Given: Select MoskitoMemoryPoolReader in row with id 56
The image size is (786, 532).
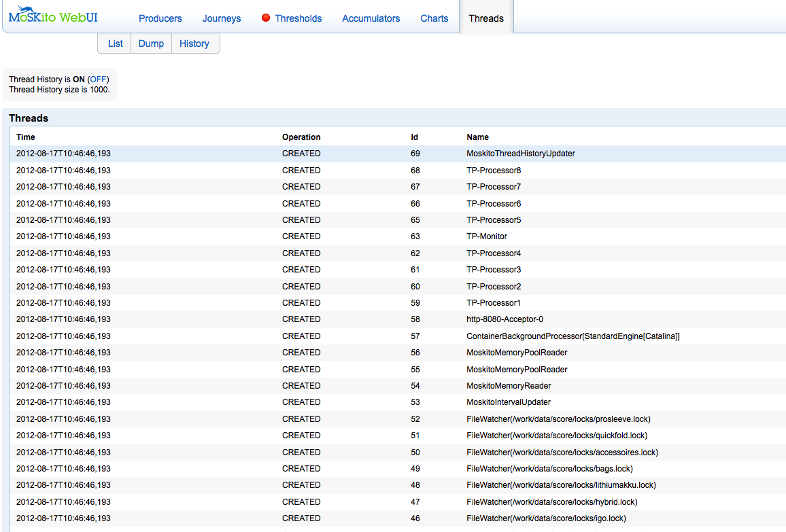Looking at the screenshot, I should click(x=517, y=353).
